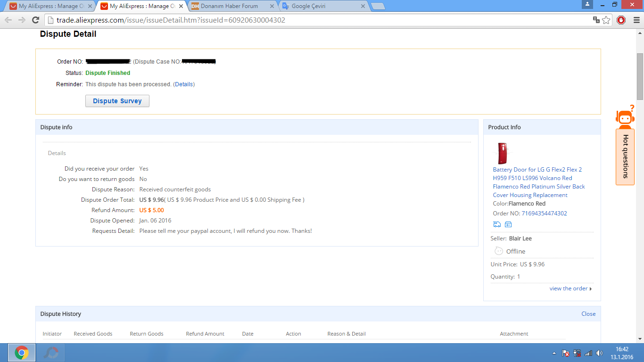Click the 'Received counterfeit goods' reason text
The height and width of the screenshot is (362, 644).
coord(175,189)
